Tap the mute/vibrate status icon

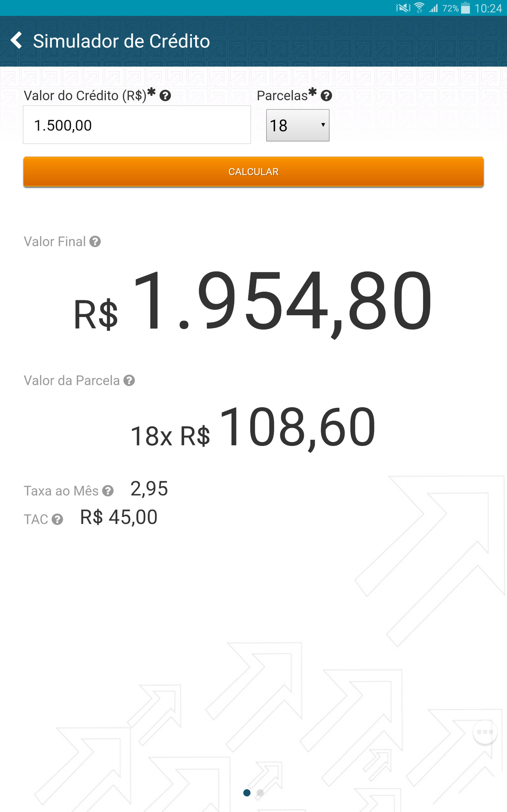point(403,8)
